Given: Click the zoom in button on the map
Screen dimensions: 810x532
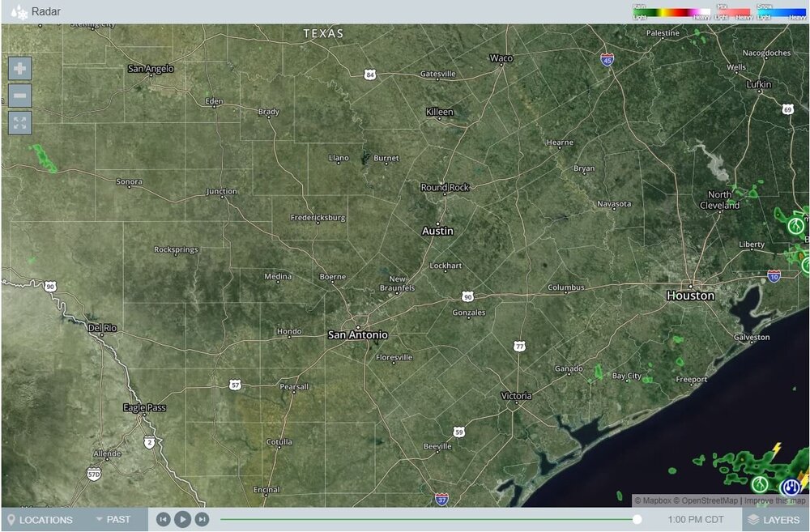Looking at the screenshot, I should [x=19, y=68].
